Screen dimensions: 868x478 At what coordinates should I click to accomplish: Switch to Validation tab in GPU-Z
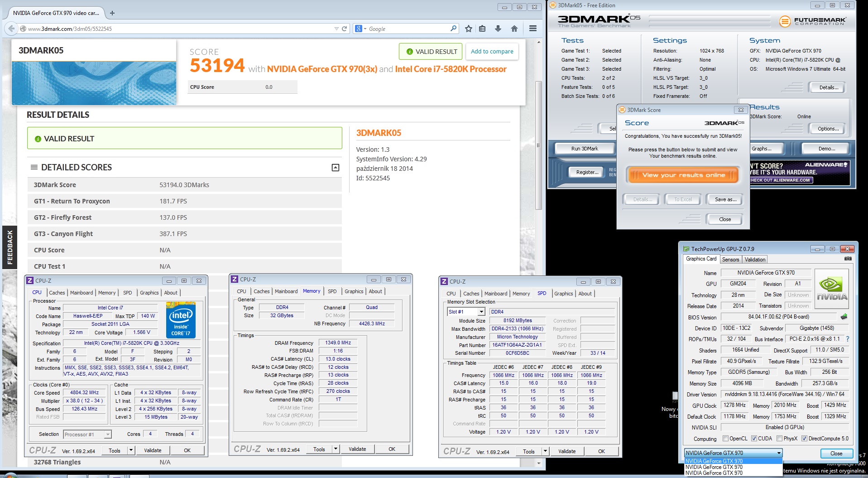(x=755, y=260)
